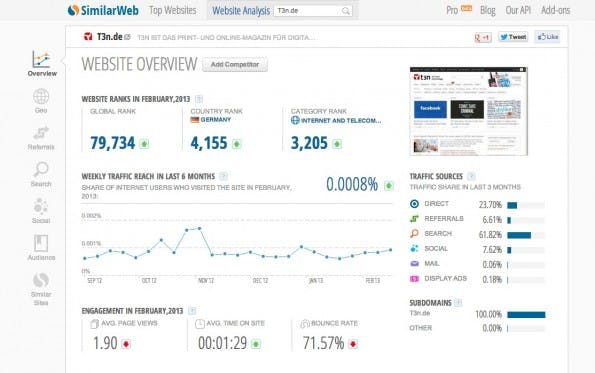This screenshot has height=373, width=595.
Task: Open the Blog link
Action: (x=488, y=10)
